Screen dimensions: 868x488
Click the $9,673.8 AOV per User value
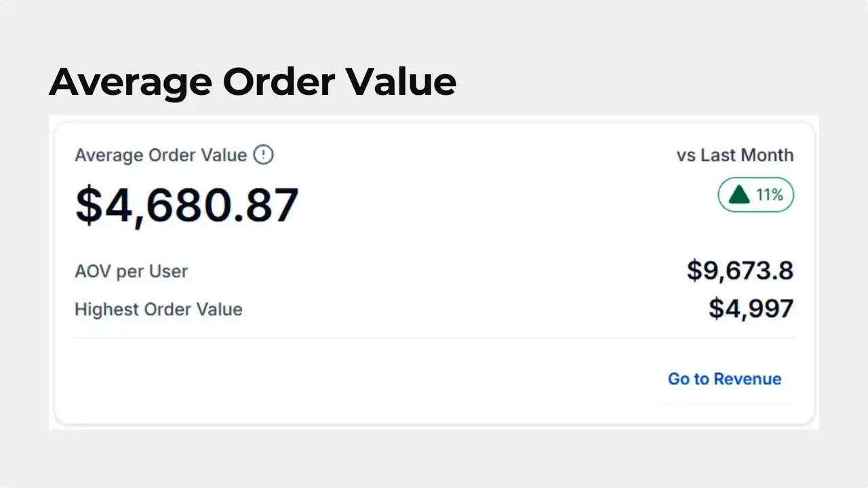pyautogui.click(x=740, y=270)
